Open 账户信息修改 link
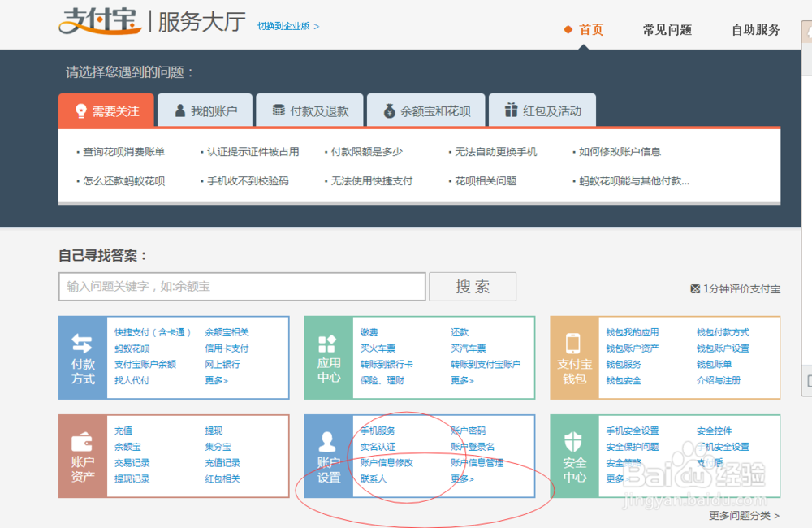812x528 pixels. (387, 463)
